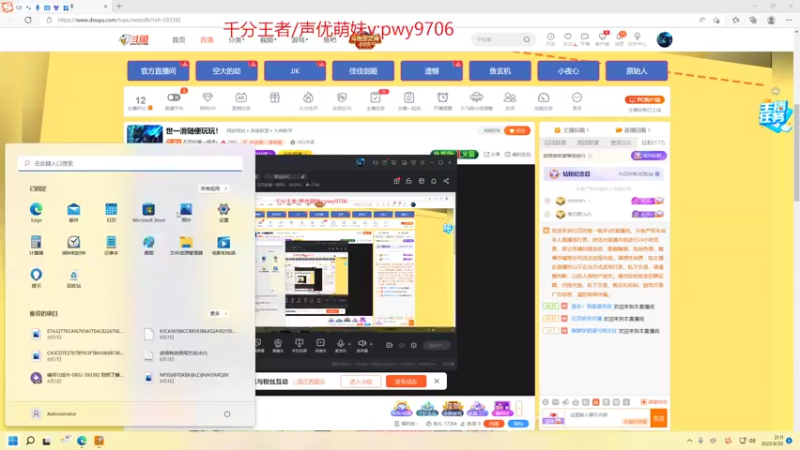The width and height of the screenshot is (800, 450).
Task: Go to 首页 in Douyu navigation
Action: 179,40
